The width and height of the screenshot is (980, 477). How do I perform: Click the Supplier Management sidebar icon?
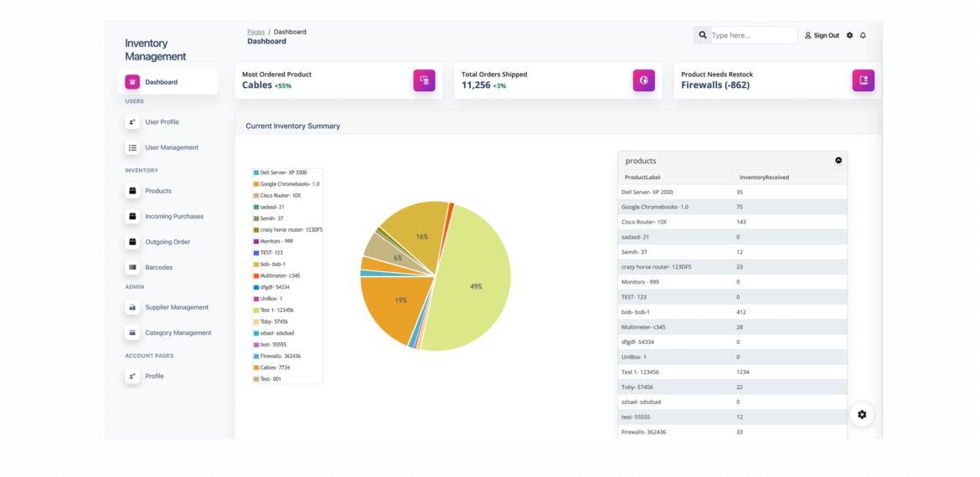(x=132, y=307)
